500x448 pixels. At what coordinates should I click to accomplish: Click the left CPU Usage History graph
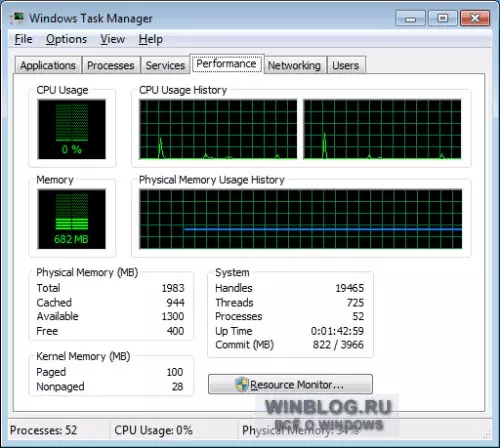point(218,129)
